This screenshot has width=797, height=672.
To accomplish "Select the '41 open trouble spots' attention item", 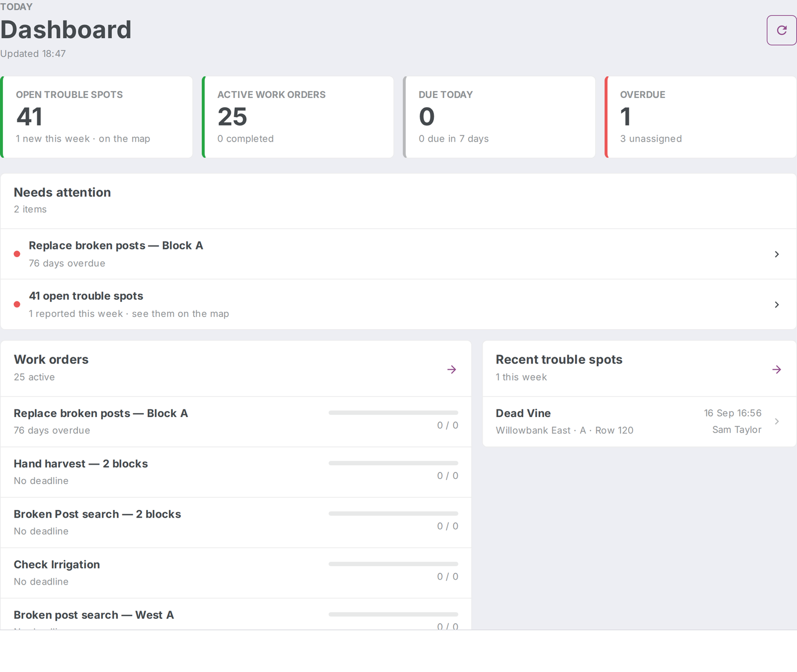I will 398,304.
